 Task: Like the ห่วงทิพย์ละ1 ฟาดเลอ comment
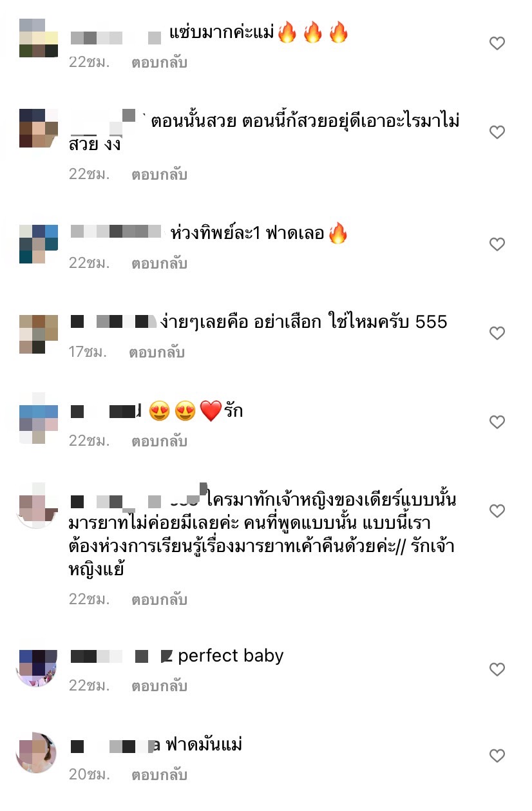[497, 244]
